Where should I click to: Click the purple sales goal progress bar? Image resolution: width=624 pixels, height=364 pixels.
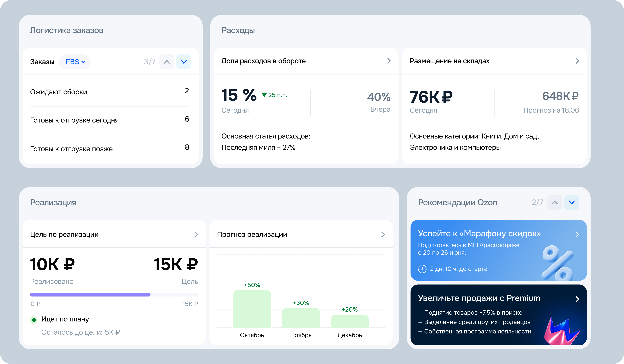pyautogui.click(x=90, y=295)
